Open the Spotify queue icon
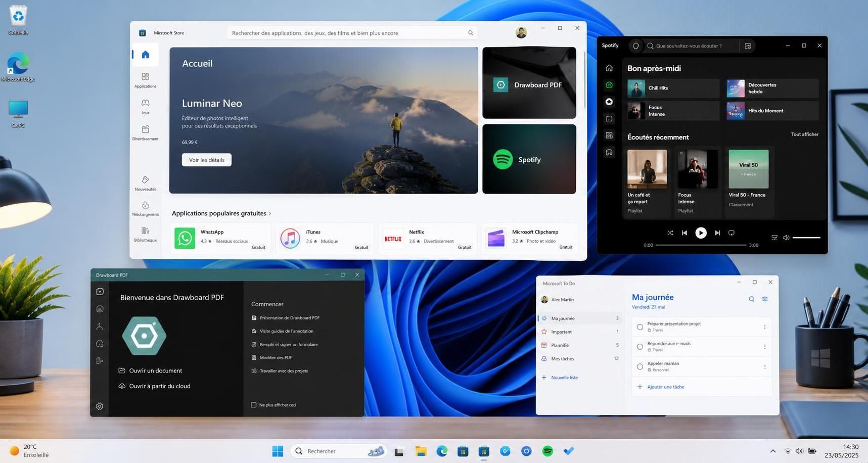This screenshot has width=868, height=463. [774, 238]
